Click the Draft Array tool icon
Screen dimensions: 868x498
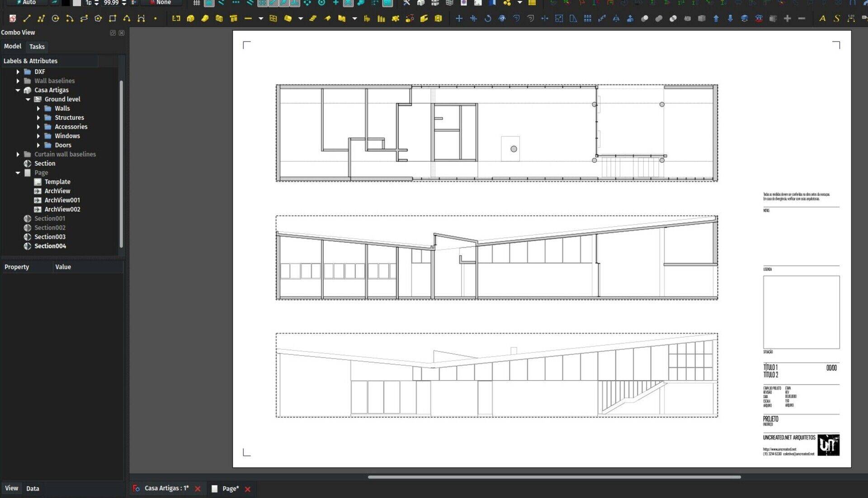click(587, 19)
